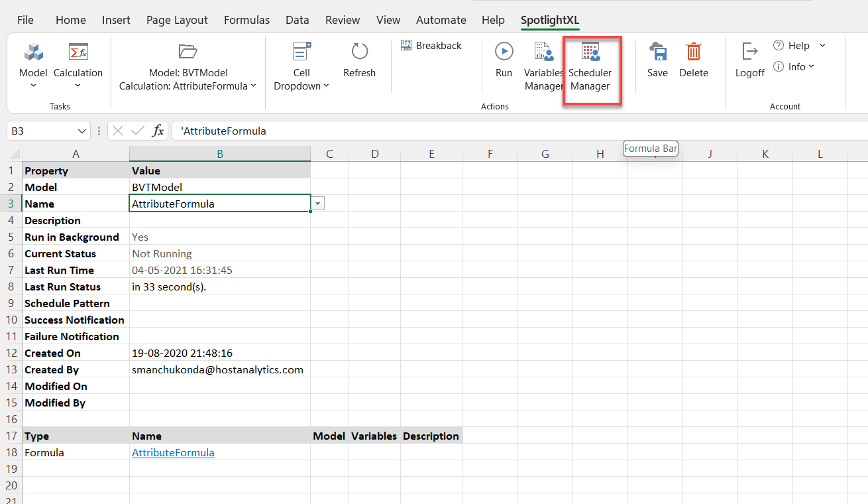Select the Modified By label cell
The height and width of the screenshot is (504, 868).
pos(76,403)
